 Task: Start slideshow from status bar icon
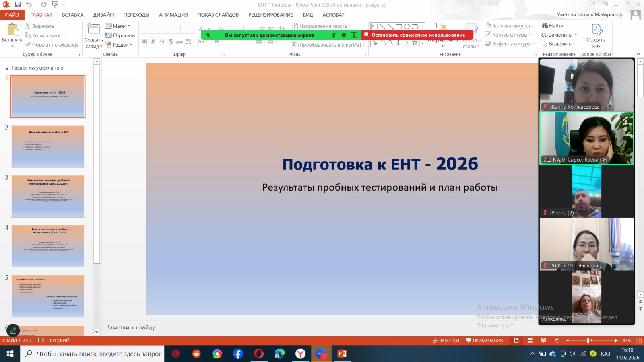557,341
